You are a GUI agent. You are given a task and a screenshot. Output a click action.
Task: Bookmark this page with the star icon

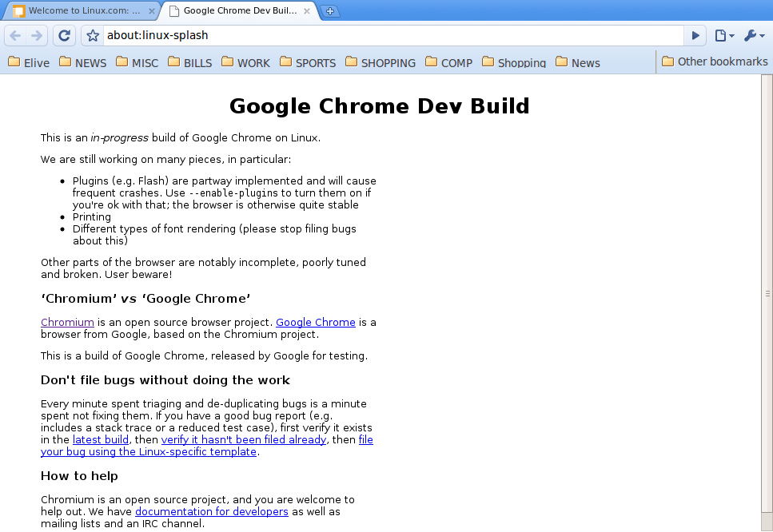click(93, 35)
